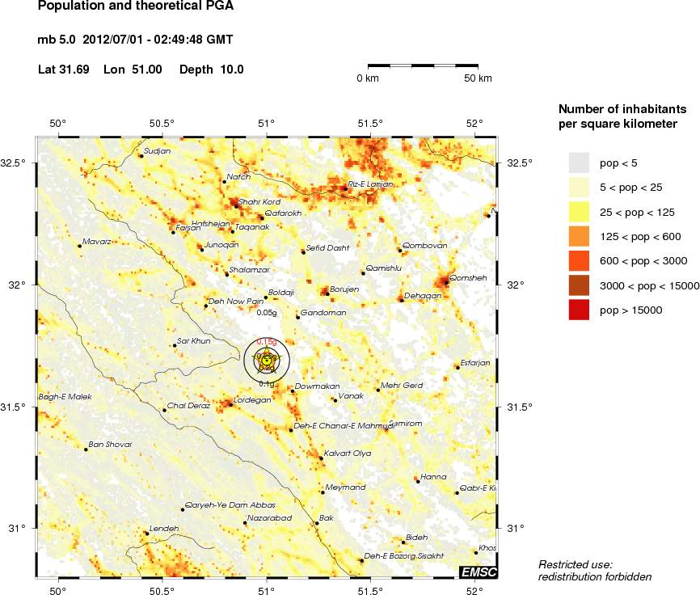The image size is (700, 595).
Task: Click the 'Dehaqan' city label
Action: [x=423, y=296]
